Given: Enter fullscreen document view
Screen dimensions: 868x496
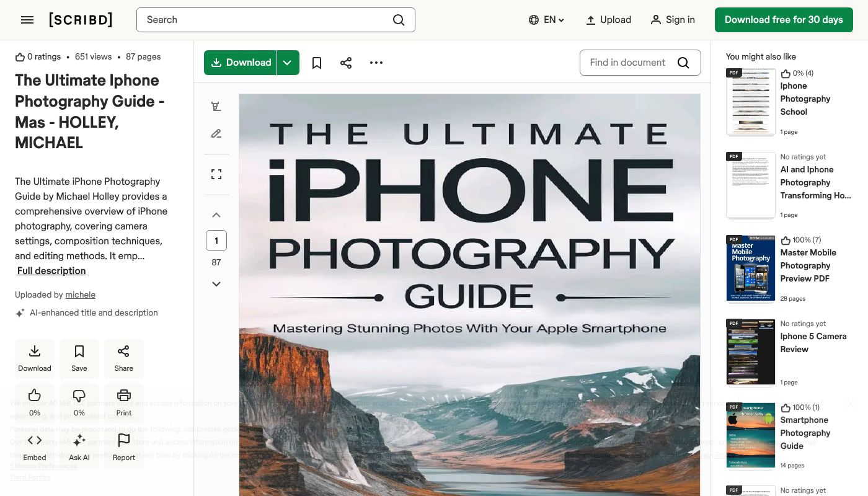Looking at the screenshot, I should (x=216, y=174).
